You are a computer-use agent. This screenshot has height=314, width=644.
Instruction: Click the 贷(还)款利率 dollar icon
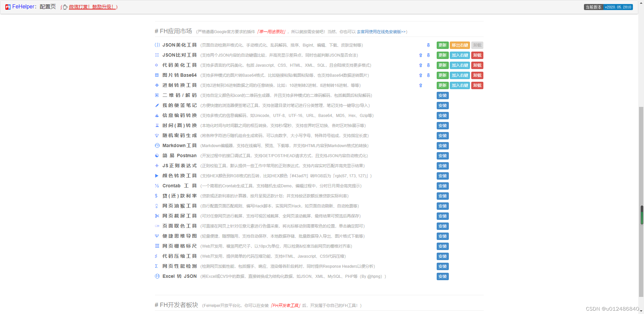coord(156,196)
